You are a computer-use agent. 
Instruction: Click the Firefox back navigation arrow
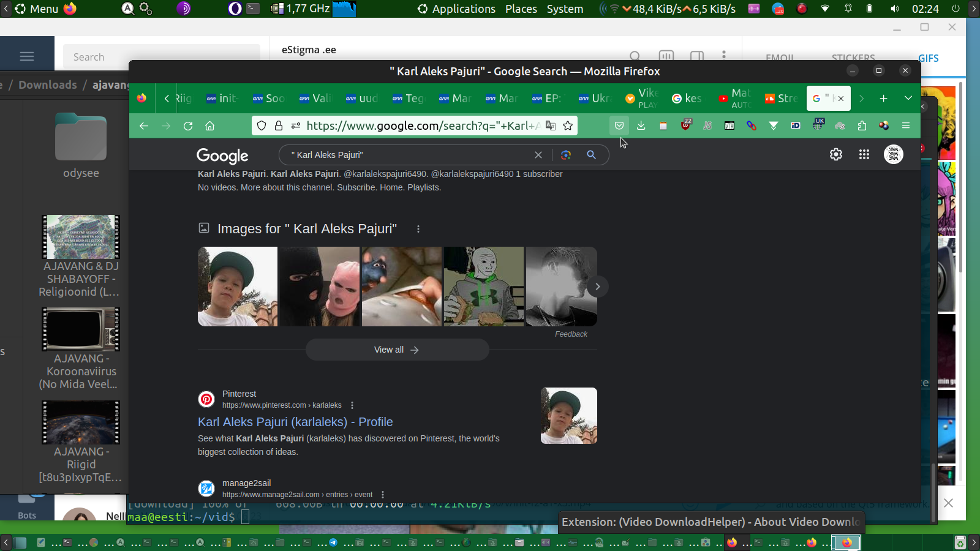144,126
